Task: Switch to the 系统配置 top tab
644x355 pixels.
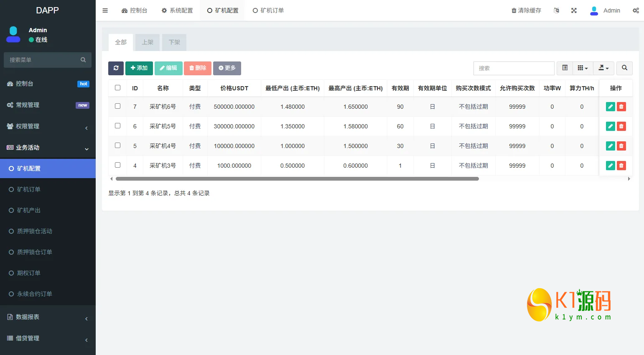Action: click(177, 10)
